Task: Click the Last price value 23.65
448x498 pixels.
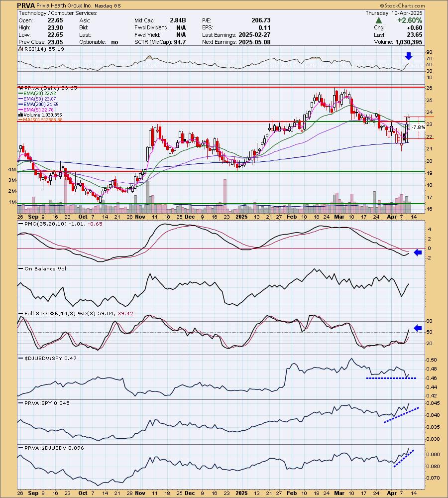Action: click(415, 35)
